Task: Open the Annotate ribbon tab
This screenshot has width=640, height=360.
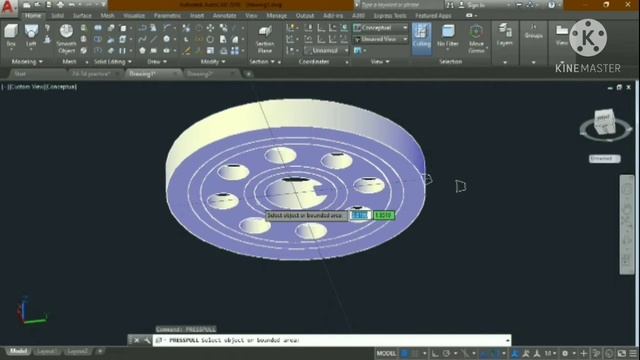Action: click(x=224, y=16)
